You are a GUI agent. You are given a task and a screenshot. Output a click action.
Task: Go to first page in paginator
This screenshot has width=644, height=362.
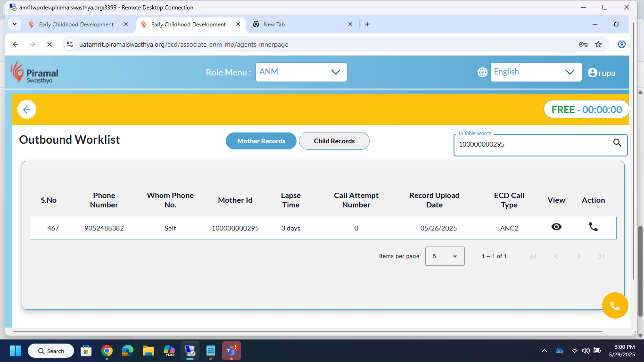534,256
